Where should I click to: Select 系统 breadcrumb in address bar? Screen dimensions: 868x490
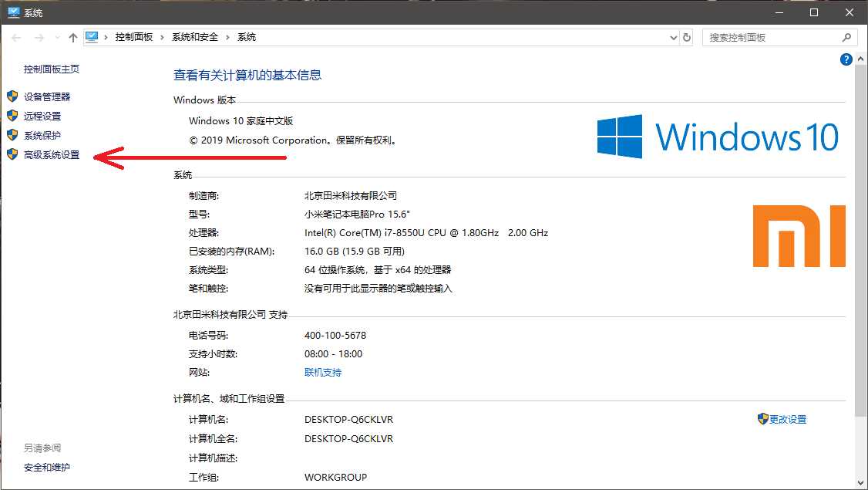(x=247, y=37)
